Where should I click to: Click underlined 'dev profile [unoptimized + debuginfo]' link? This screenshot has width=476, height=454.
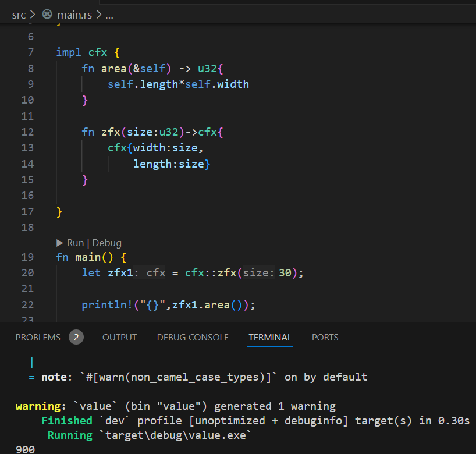[x=223, y=421]
